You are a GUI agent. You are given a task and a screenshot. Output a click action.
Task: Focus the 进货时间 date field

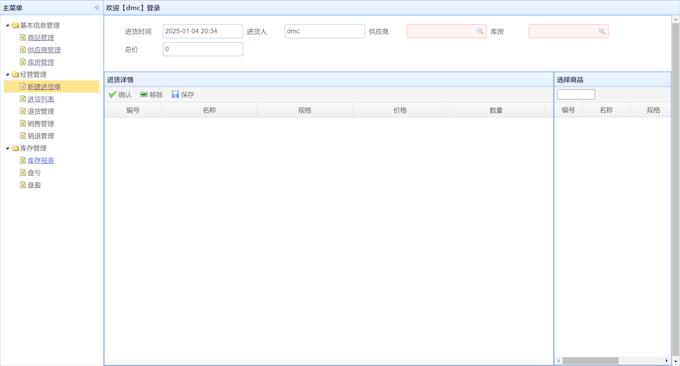tap(203, 31)
